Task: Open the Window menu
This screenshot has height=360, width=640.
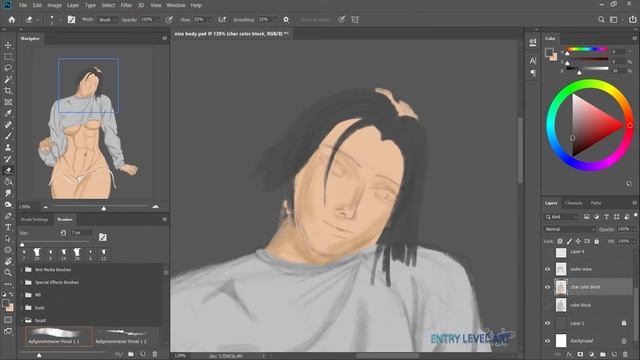Action: [176, 5]
